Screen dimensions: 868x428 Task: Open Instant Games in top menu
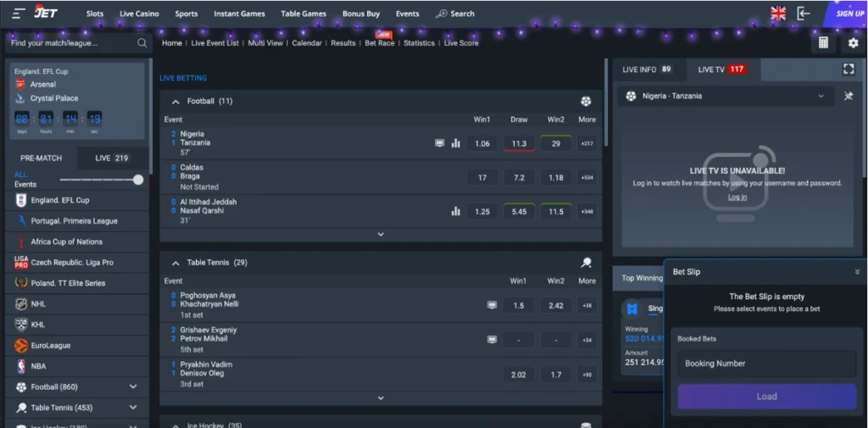239,14
